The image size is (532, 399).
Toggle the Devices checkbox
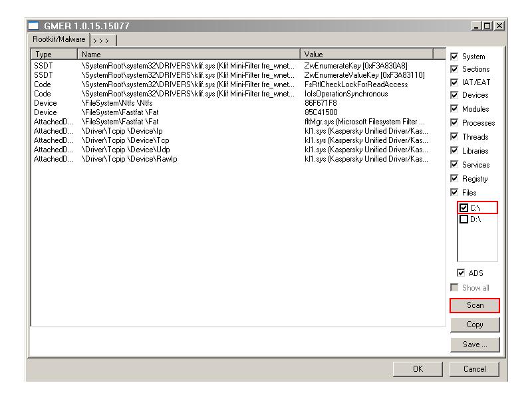(455, 96)
